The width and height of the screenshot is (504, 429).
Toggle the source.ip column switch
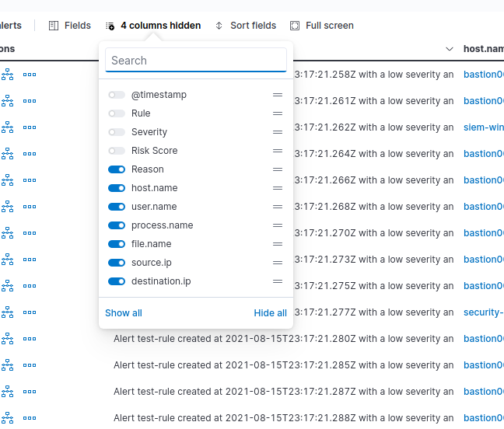117,263
